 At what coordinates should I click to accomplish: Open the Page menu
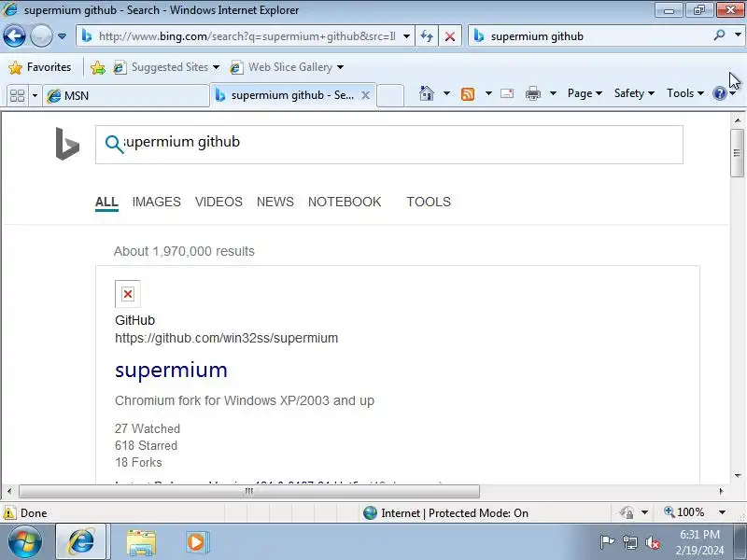click(x=585, y=93)
